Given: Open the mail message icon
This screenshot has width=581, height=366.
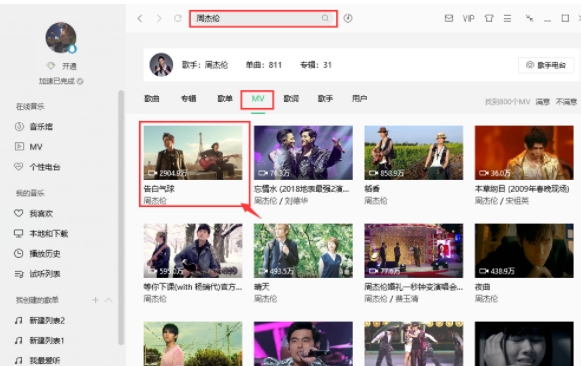Looking at the screenshot, I should pyautogui.click(x=449, y=18).
